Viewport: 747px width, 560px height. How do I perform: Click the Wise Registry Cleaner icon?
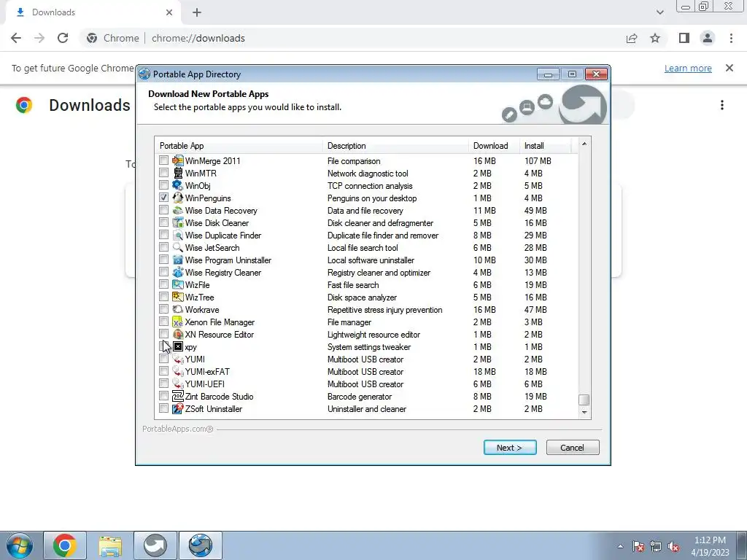pos(178,272)
